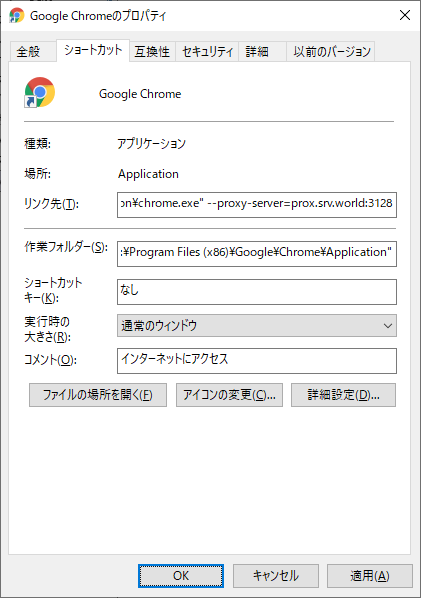Click the Google Chrome name text

tap(140, 94)
